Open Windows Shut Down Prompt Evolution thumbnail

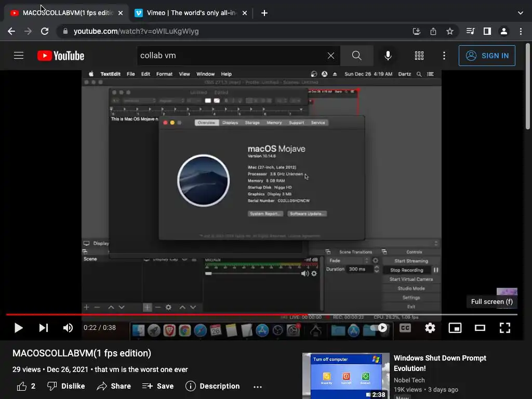345,376
